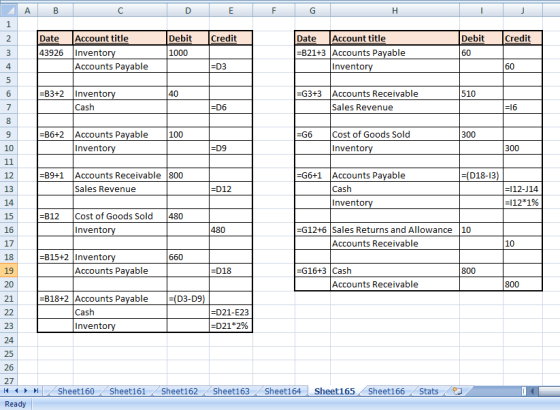This screenshot has height=410, width=560.
Task: Go to first sheet navigation arrow
Action: 6,391
